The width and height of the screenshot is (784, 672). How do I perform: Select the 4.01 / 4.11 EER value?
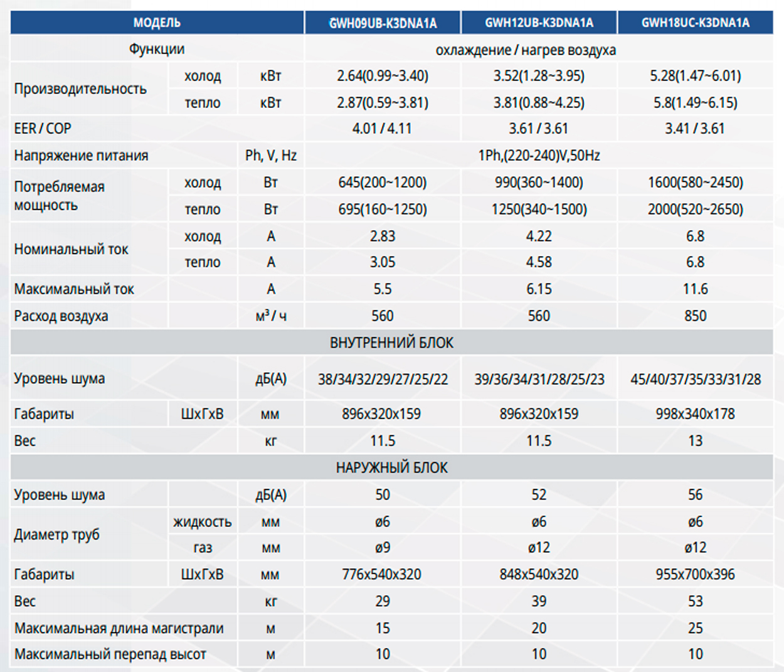[382, 129]
